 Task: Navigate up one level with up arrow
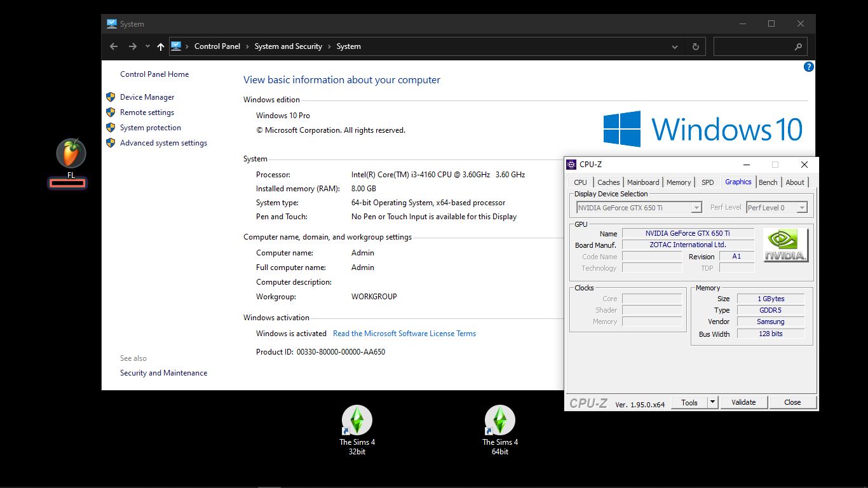click(160, 46)
